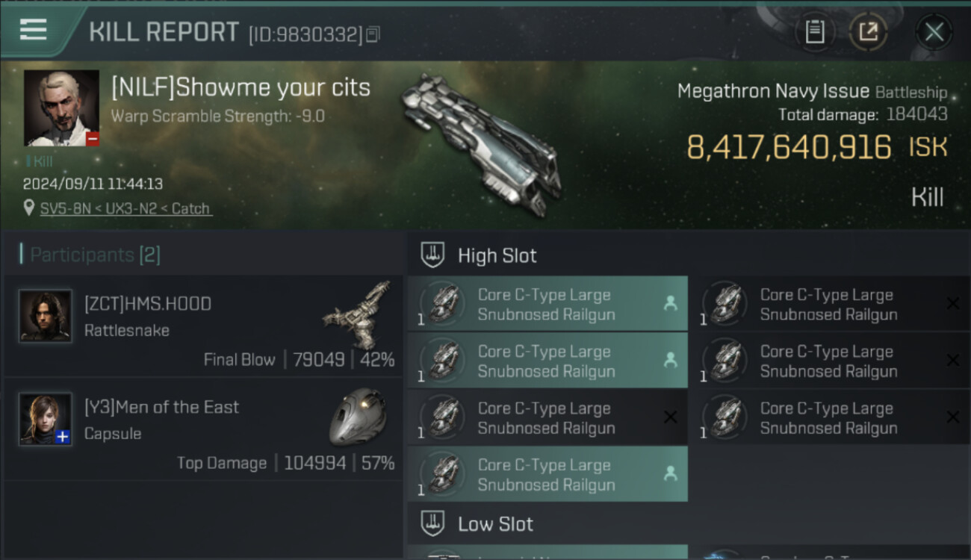
Task: Open the clipboard notes icon
Action: coord(814,31)
